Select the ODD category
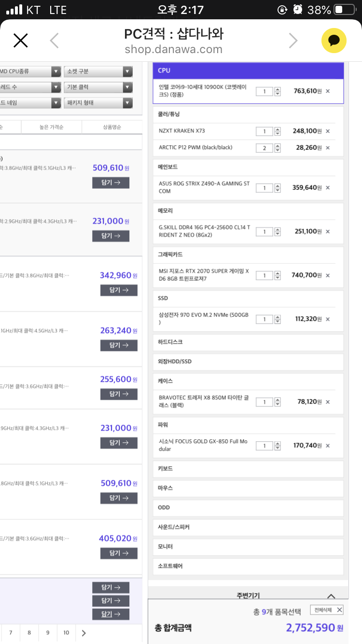Image resolution: width=362 pixels, height=644 pixels. click(248, 508)
